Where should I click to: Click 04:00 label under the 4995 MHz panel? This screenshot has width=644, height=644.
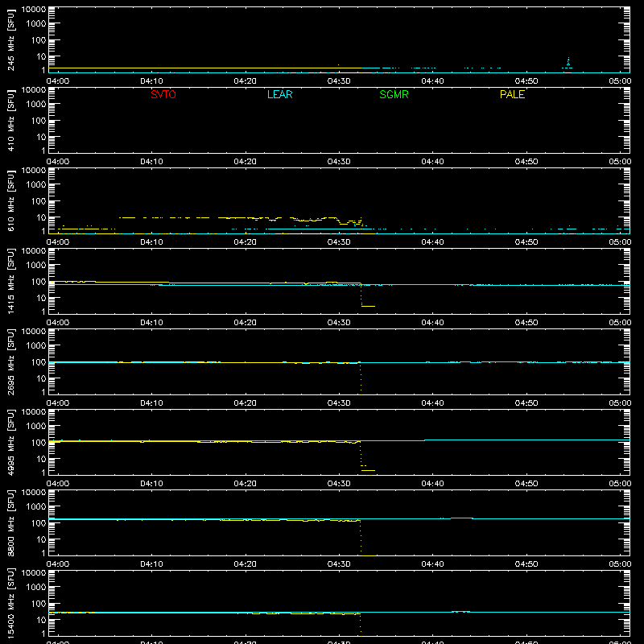point(57,484)
